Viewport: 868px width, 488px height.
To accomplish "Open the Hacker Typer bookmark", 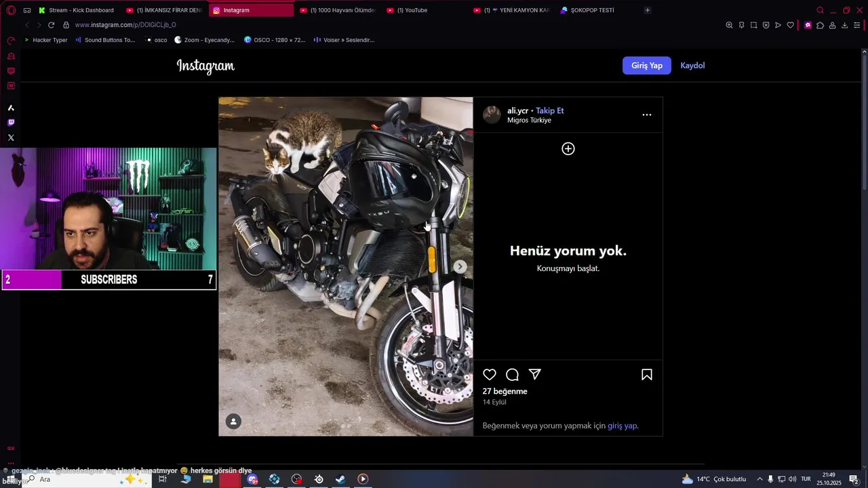I will [46, 40].
